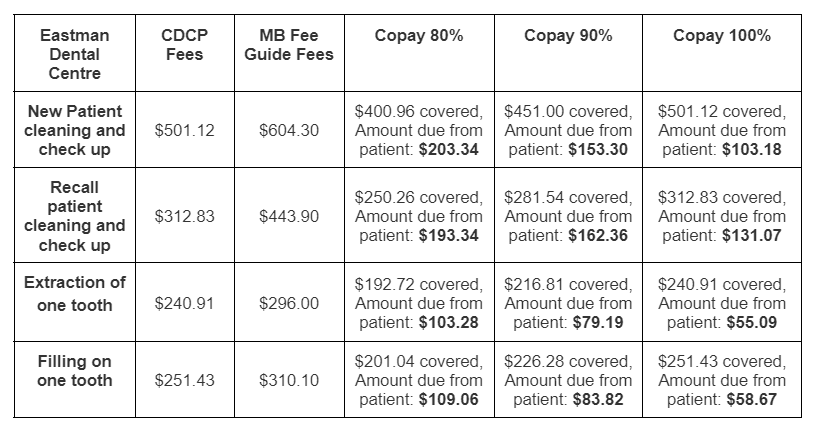Select the New Patient cleaning row label
The image size is (815, 428).
pos(75,130)
